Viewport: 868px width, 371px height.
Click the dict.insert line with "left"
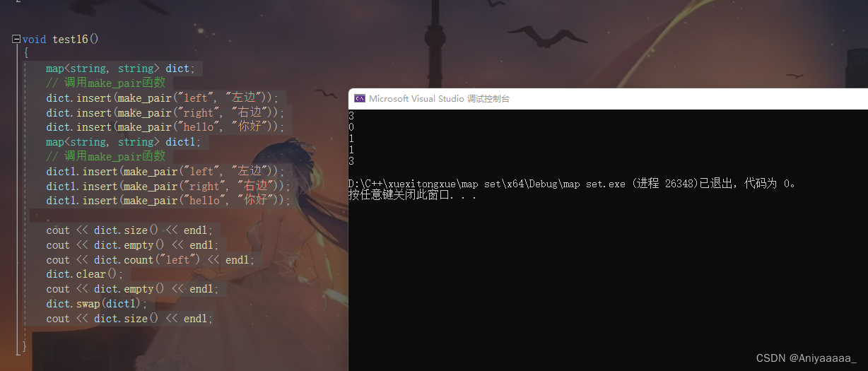point(163,98)
